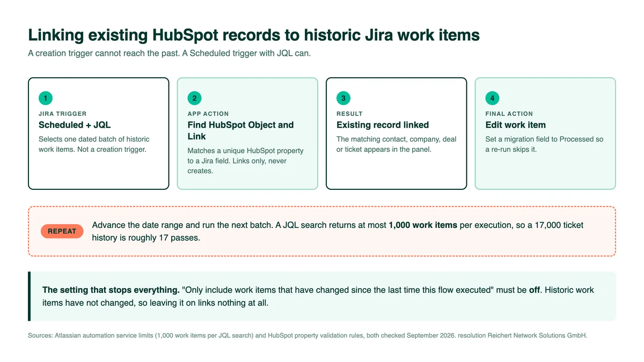
Task: Click the text 'Matches a unique HubSpot property to a Jira field'
Action: click(x=245, y=155)
